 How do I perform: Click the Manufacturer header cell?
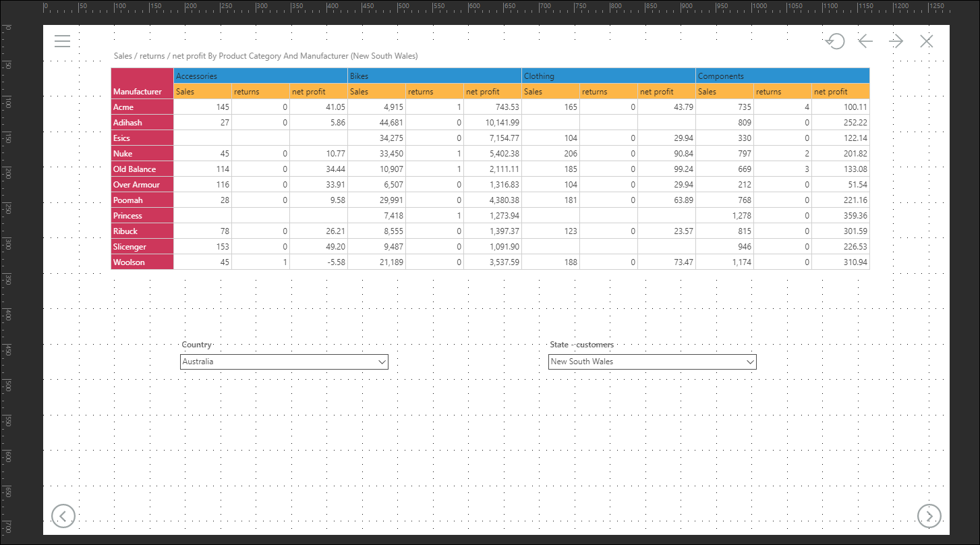pyautogui.click(x=142, y=91)
